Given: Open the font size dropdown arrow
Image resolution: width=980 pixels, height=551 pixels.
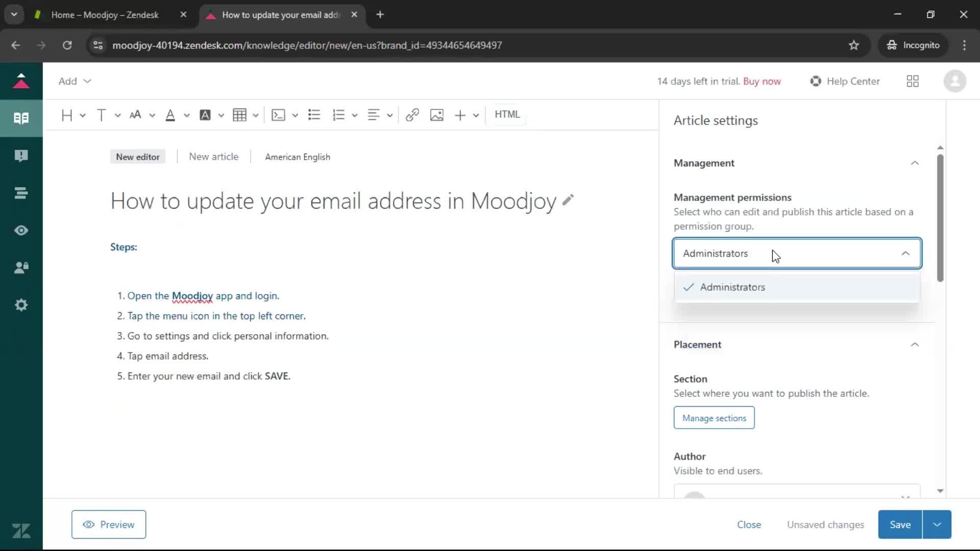Looking at the screenshot, I should point(152,116).
